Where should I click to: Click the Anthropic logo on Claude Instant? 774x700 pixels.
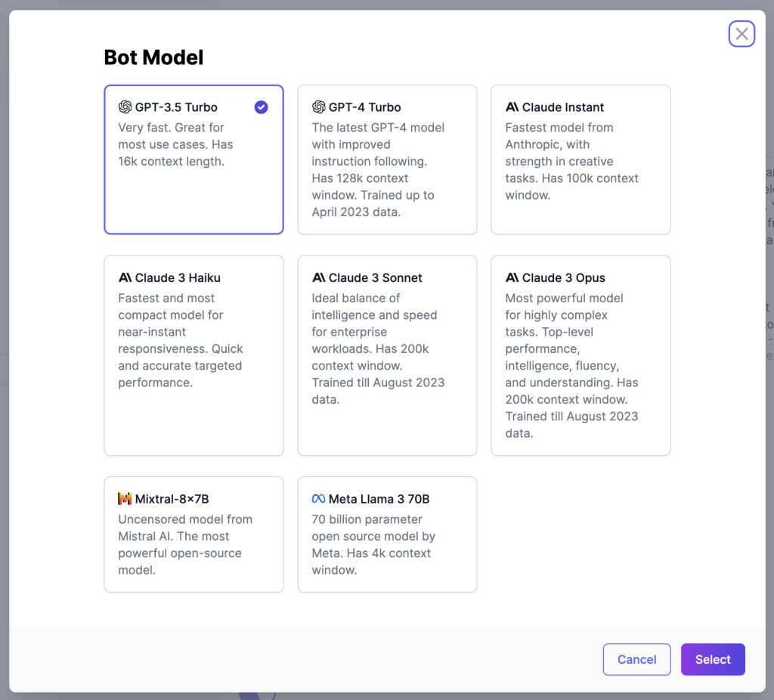[x=512, y=107]
